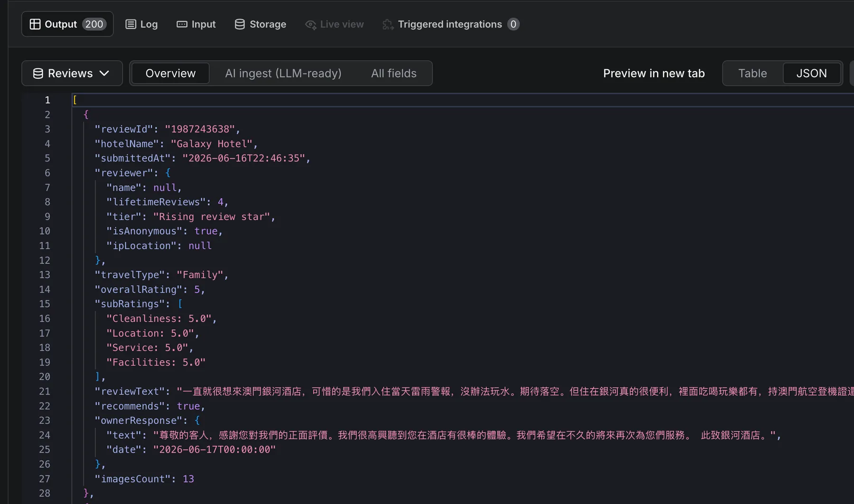This screenshot has width=854, height=504.
Task: Click the owner response date "2026-06-17T00:00:00"
Action: coord(214,449)
